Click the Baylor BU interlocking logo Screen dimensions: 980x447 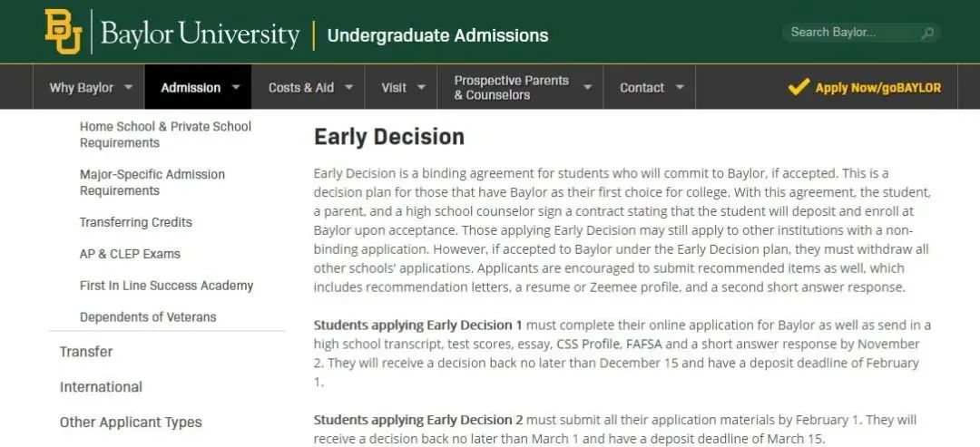click(x=64, y=33)
